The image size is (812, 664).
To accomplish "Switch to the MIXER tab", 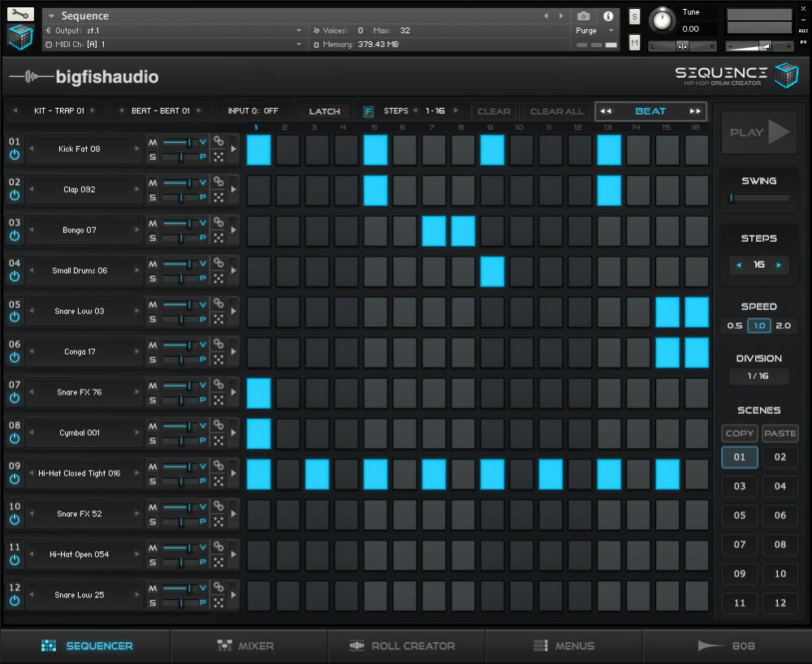I will tap(248, 645).
